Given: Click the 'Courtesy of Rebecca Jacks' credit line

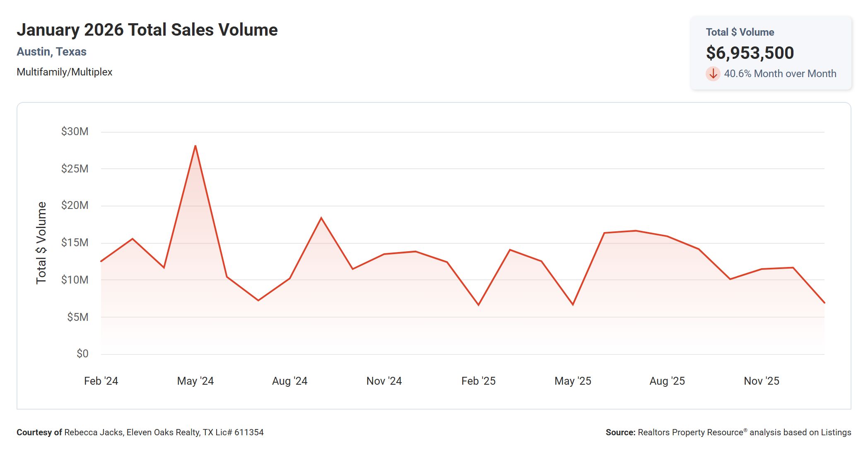Looking at the screenshot, I should 140,432.
